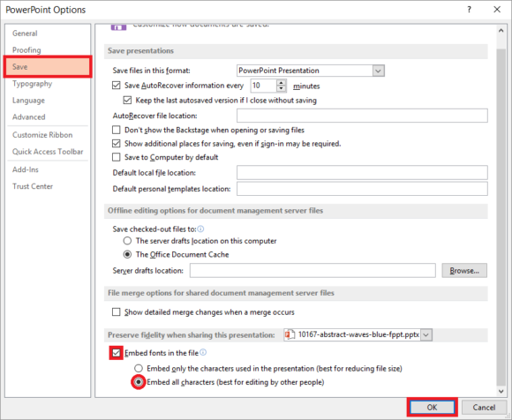The height and width of the screenshot is (420, 512).
Task: Click the File merge options heading
Action: click(221, 293)
